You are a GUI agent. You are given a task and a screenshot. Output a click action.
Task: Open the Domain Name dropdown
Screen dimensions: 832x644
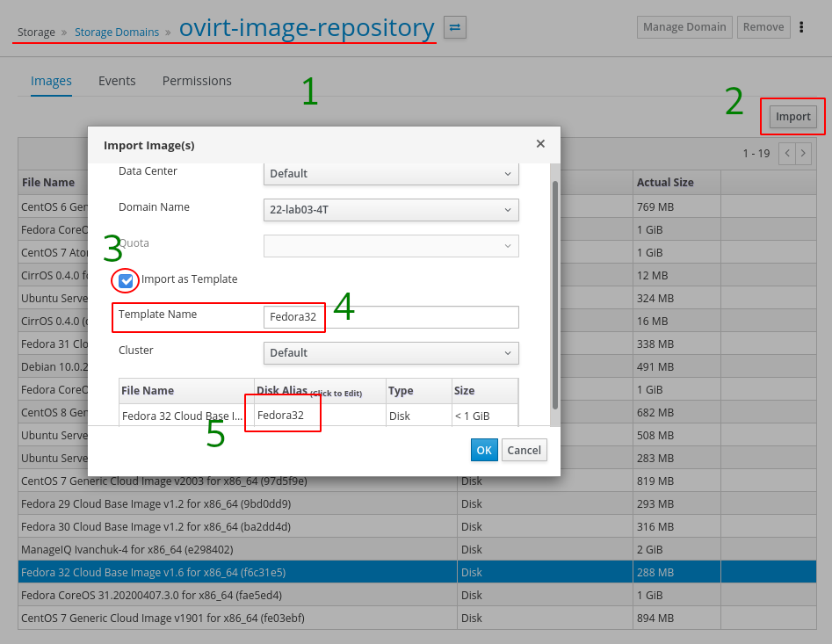391,210
